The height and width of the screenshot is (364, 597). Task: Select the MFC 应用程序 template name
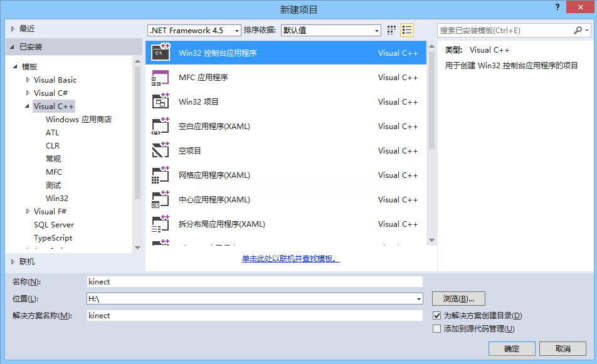(x=203, y=78)
